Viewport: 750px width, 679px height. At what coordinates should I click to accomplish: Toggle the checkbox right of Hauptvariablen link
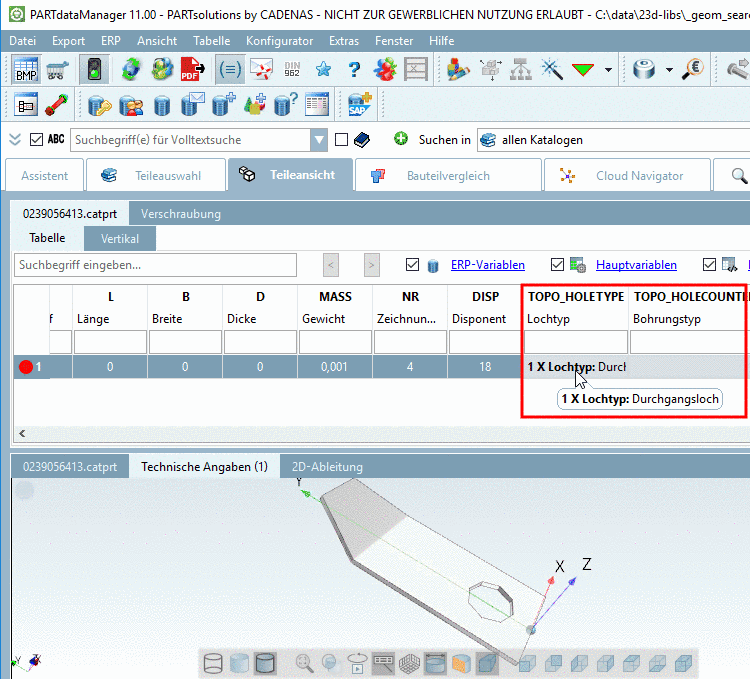pos(709,264)
